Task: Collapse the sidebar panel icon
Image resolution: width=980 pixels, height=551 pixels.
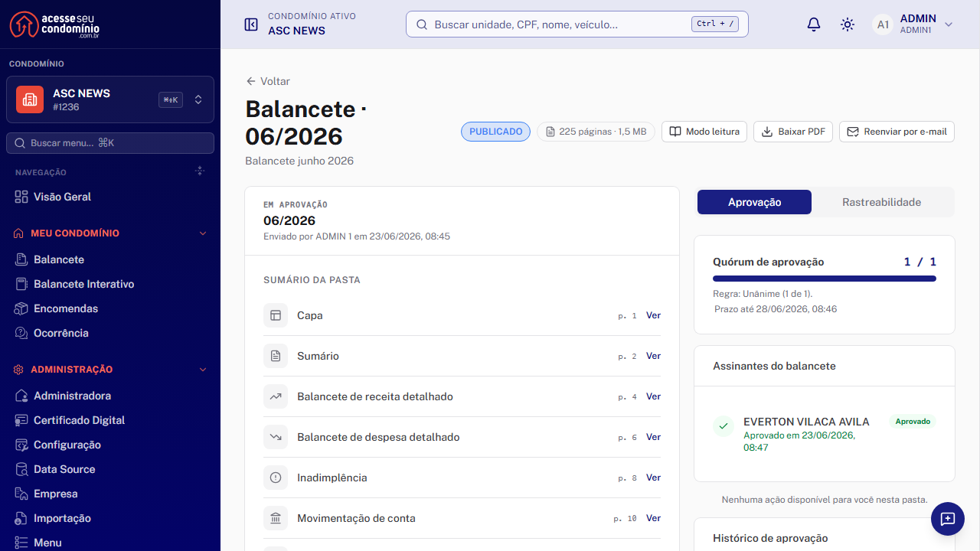Action: 251,24
